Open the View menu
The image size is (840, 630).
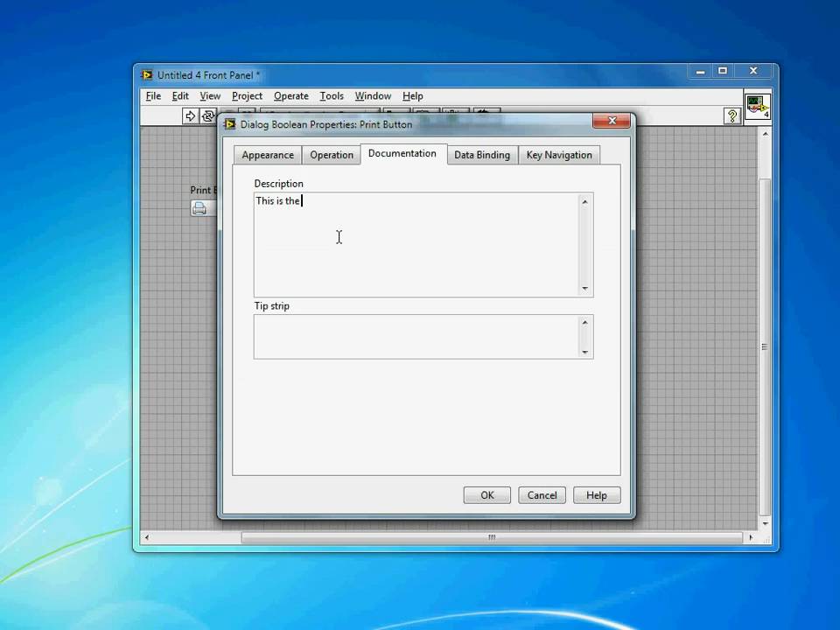[x=210, y=96]
